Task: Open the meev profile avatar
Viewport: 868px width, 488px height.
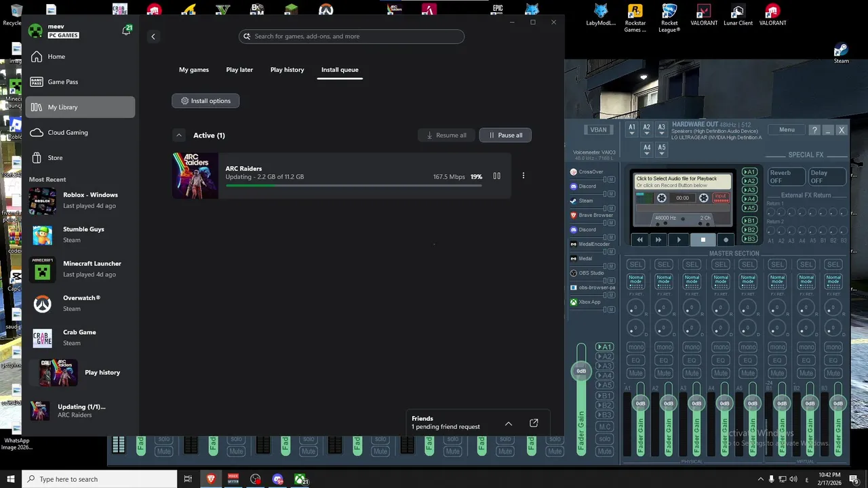Action: tap(35, 30)
